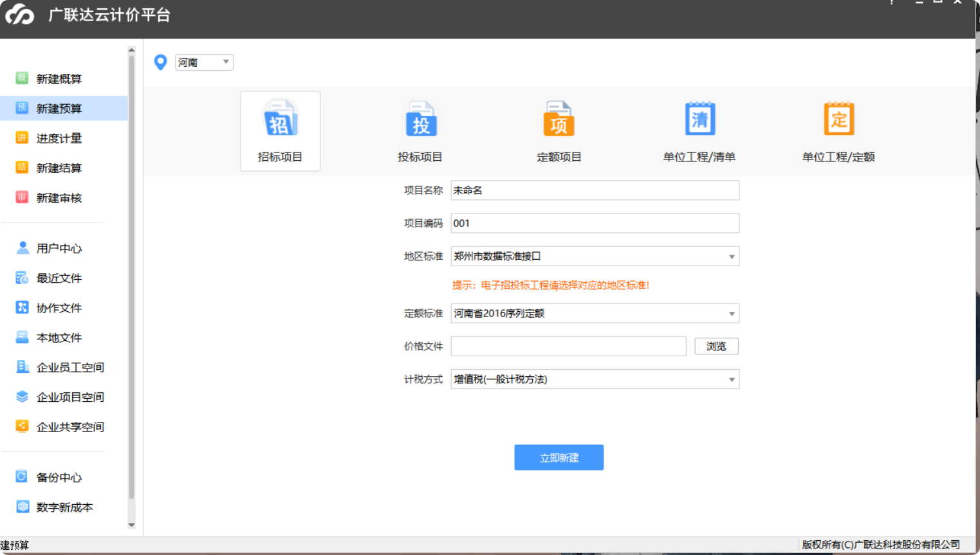Click the 本地文件 icon
980x555 pixels.
22,337
